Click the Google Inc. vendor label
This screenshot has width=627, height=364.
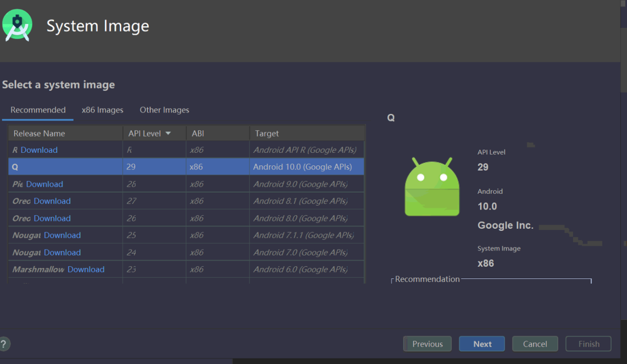point(505,225)
